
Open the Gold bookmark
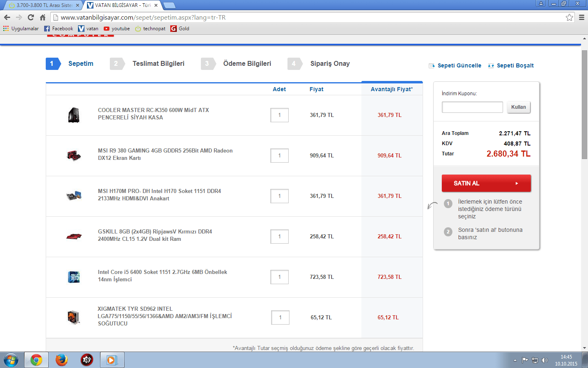click(x=180, y=29)
